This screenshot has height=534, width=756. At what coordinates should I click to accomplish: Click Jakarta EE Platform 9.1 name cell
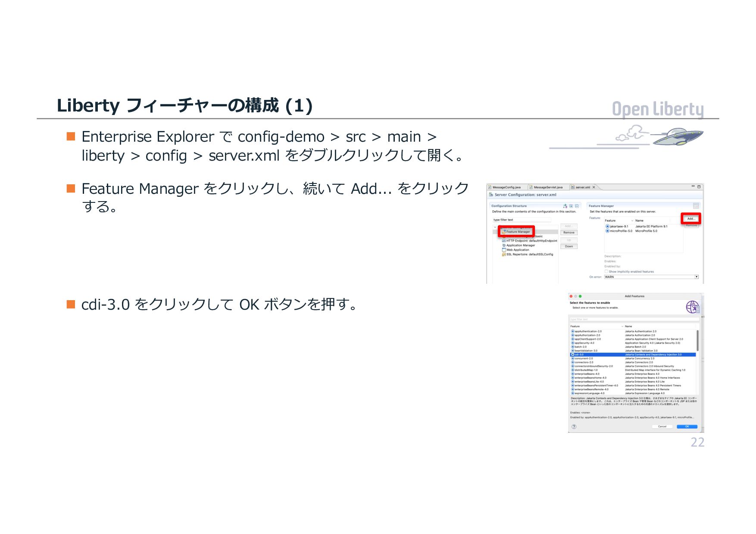coord(651,226)
